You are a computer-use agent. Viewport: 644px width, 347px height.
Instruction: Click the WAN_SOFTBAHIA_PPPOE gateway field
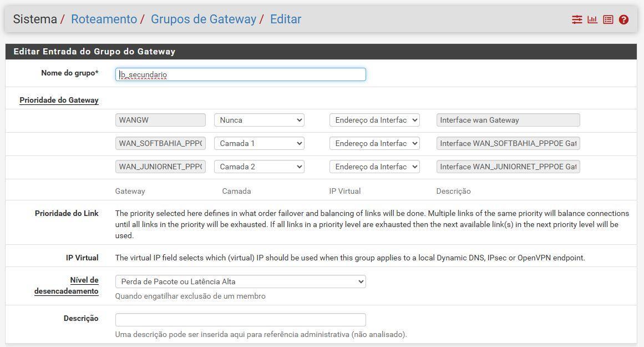tap(161, 143)
